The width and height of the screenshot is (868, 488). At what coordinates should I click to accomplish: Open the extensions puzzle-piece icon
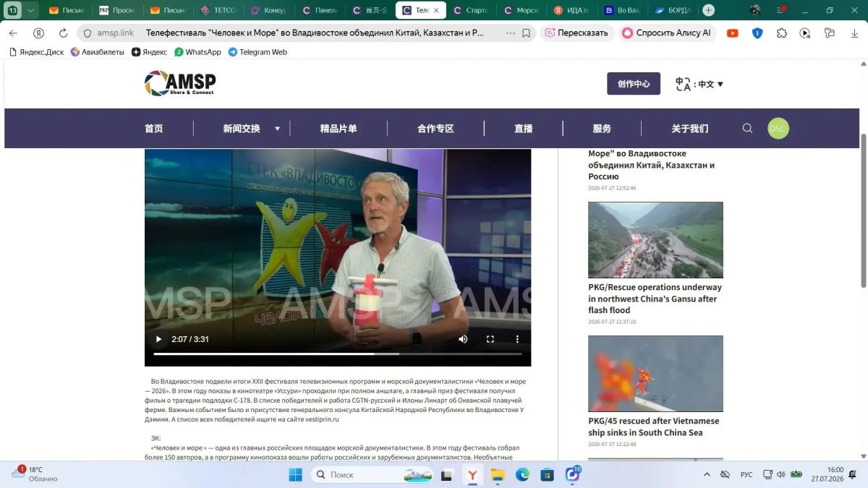point(782,33)
